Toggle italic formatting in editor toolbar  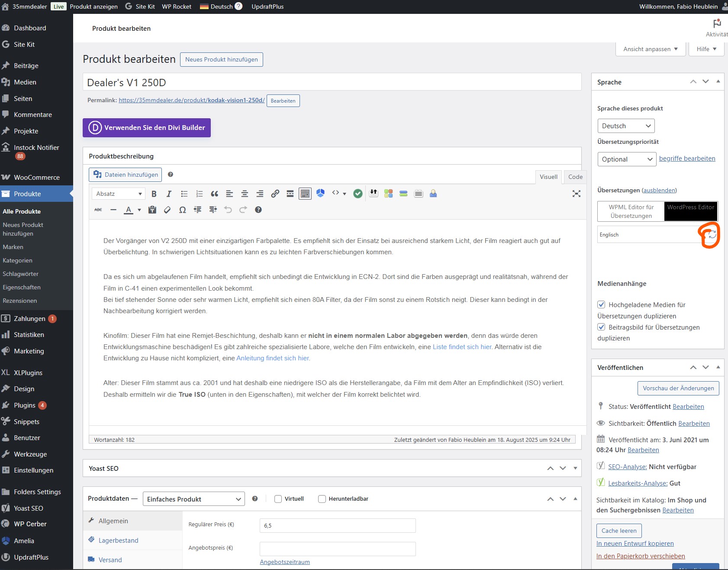click(x=169, y=194)
